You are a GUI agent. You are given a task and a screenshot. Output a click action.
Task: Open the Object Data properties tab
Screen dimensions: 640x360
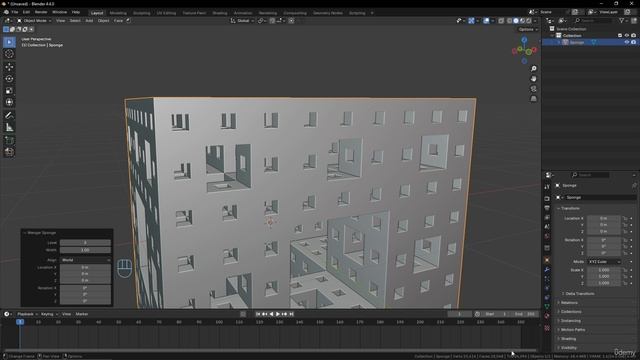(547, 307)
